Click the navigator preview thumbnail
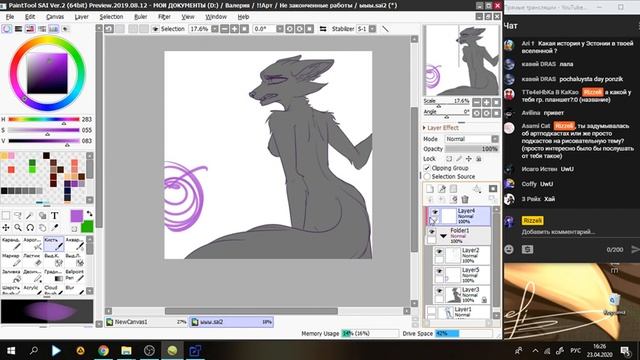 pyautogui.click(x=462, y=60)
